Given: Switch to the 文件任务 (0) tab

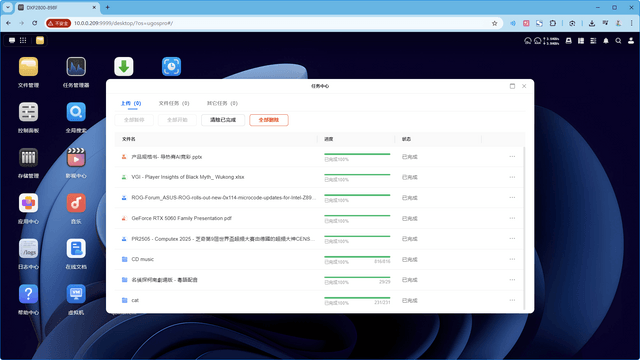Looking at the screenshot, I should (x=174, y=103).
